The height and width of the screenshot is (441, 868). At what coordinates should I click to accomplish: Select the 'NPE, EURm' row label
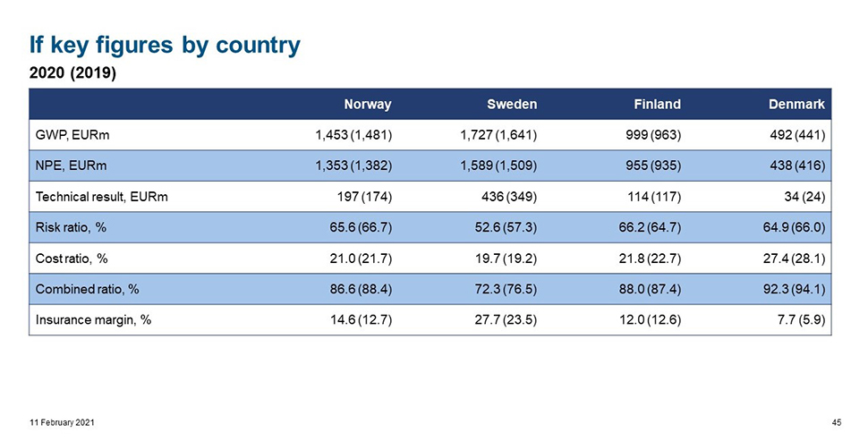pyautogui.click(x=71, y=166)
